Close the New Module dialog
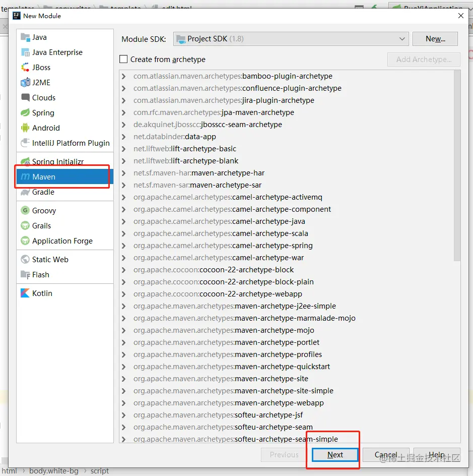Screen dimensions: 473x476 pyautogui.click(x=461, y=16)
